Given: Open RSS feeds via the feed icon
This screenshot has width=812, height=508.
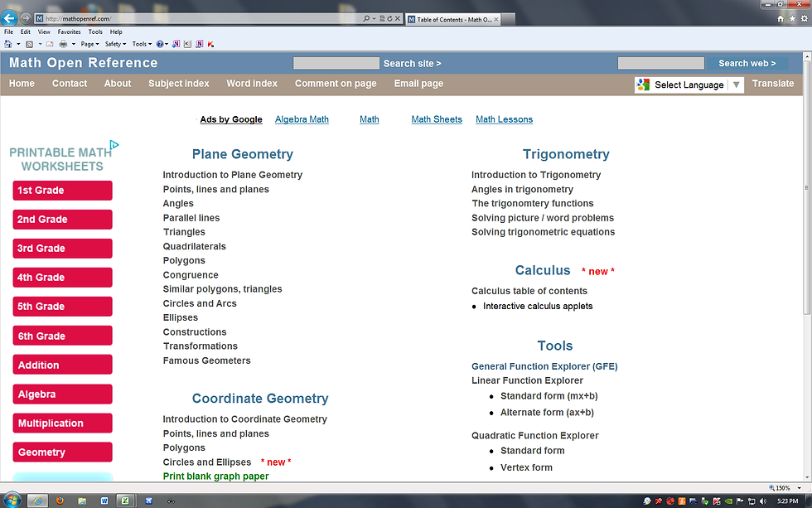Looking at the screenshot, I should (29, 43).
